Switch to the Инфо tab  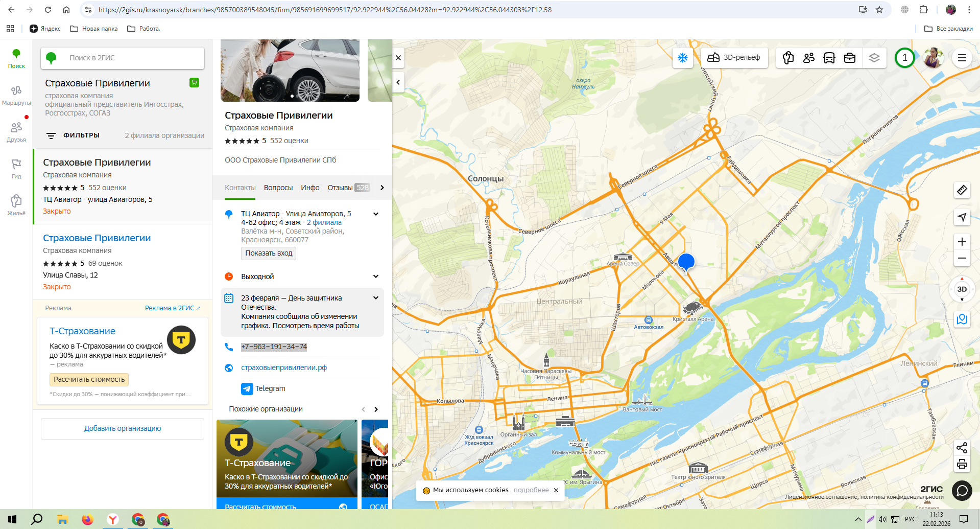[310, 188]
